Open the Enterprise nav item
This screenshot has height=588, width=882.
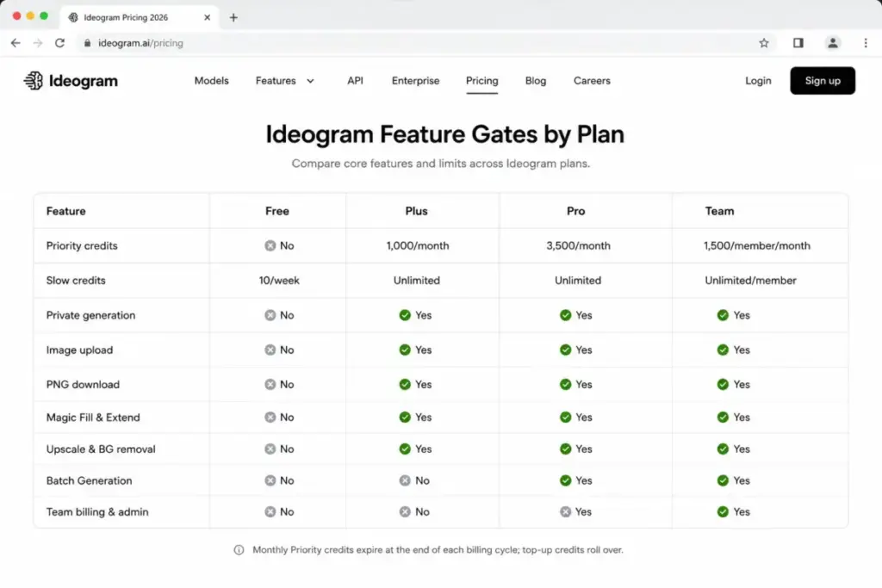click(x=415, y=80)
